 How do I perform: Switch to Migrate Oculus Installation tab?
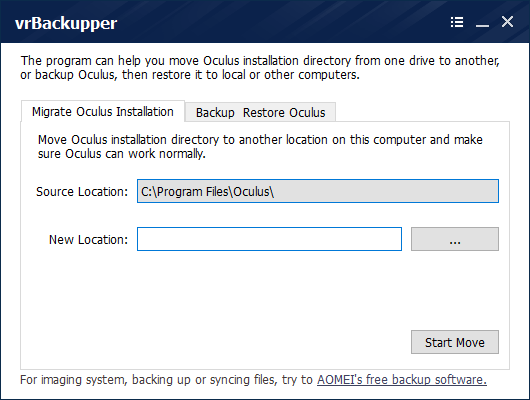(x=103, y=111)
